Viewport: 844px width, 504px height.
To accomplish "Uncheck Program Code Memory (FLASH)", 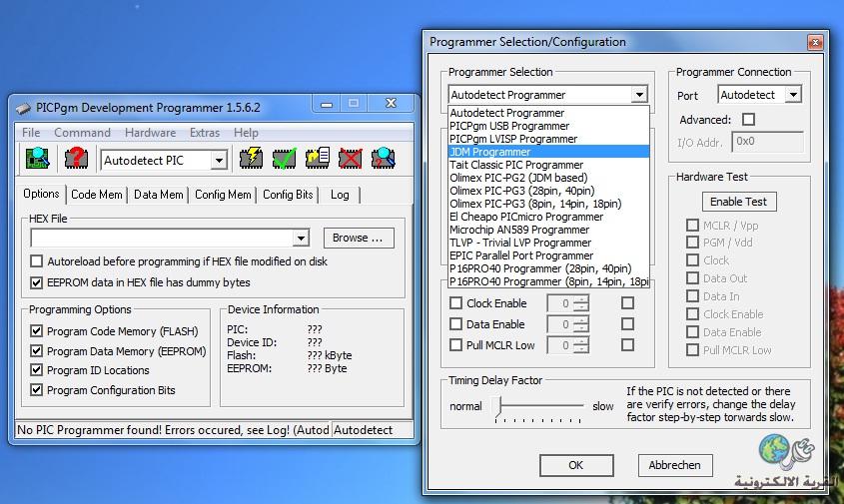I will point(36,330).
